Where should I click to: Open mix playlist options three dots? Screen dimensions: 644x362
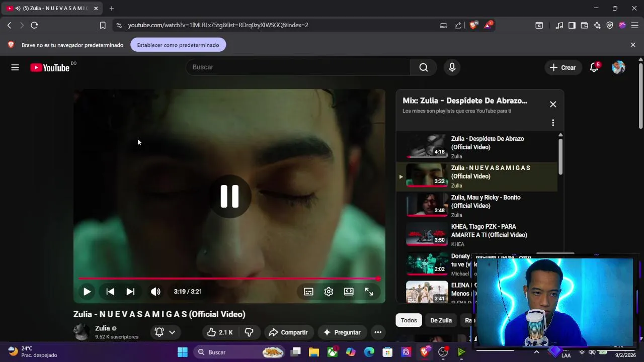pyautogui.click(x=553, y=123)
